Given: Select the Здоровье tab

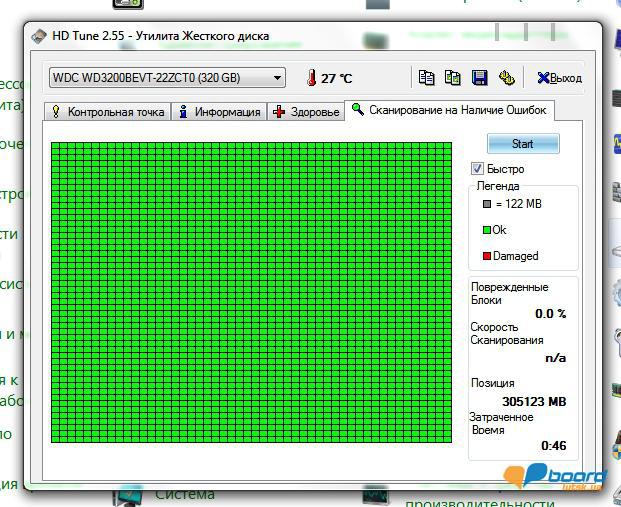Looking at the screenshot, I should pyautogui.click(x=306, y=112).
